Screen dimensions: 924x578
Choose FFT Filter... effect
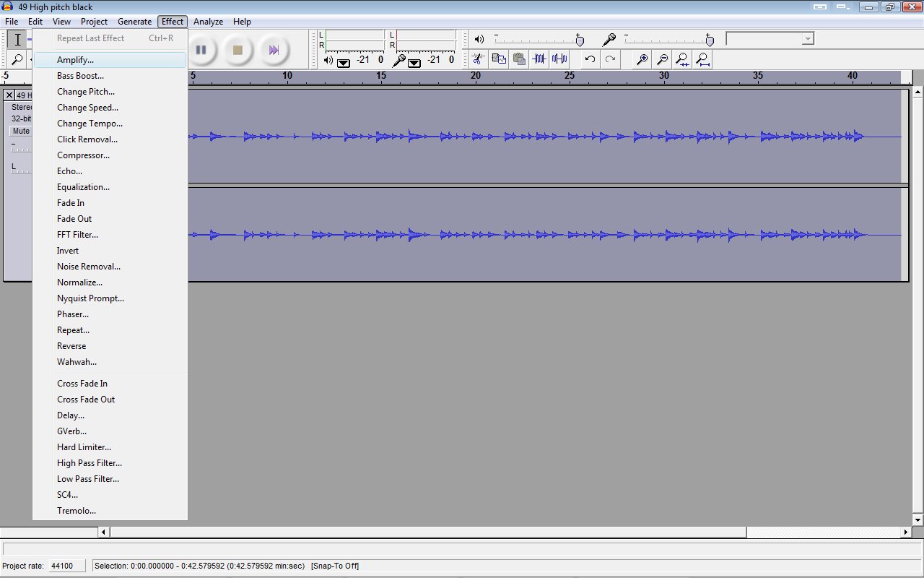click(x=110, y=235)
